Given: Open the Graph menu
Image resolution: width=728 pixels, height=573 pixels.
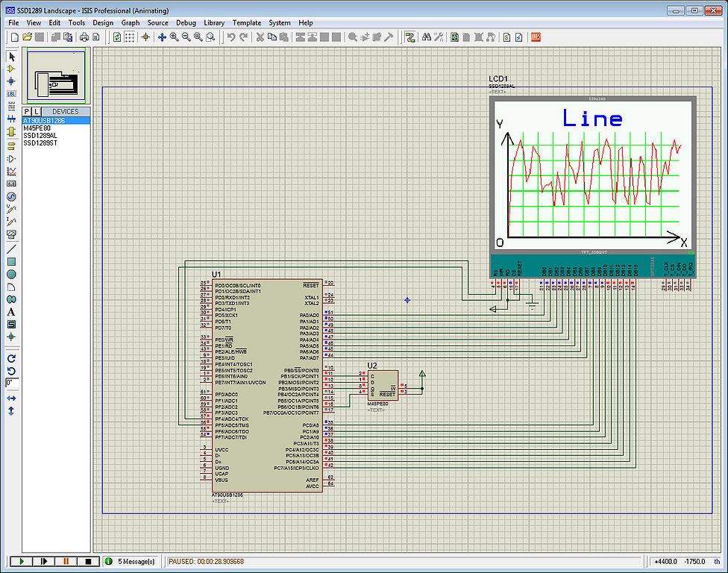Looking at the screenshot, I should pyautogui.click(x=131, y=22).
